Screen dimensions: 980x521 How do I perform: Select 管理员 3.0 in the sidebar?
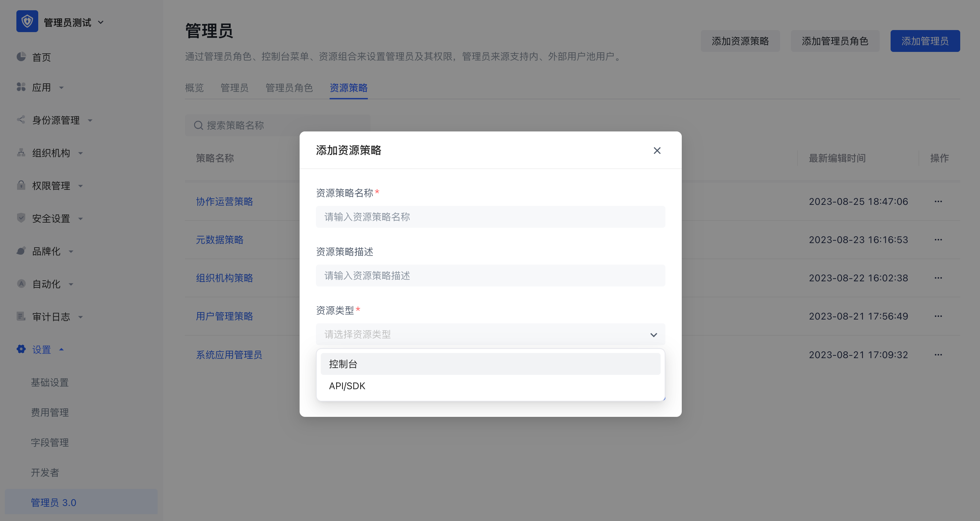(54, 502)
